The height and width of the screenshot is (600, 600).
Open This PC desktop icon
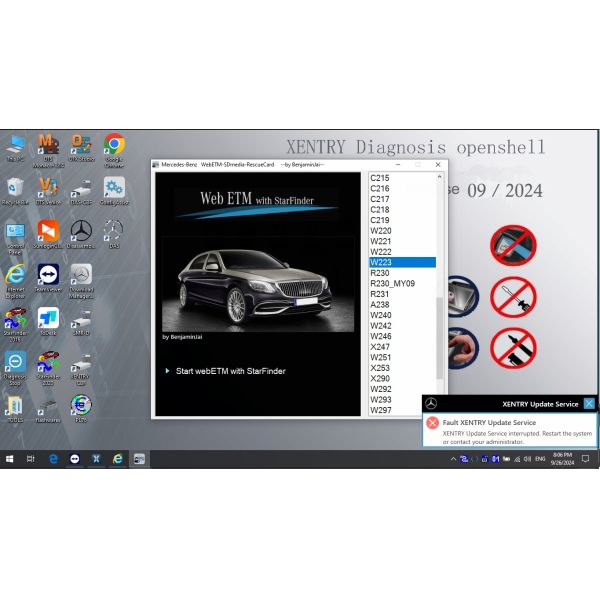(x=15, y=146)
